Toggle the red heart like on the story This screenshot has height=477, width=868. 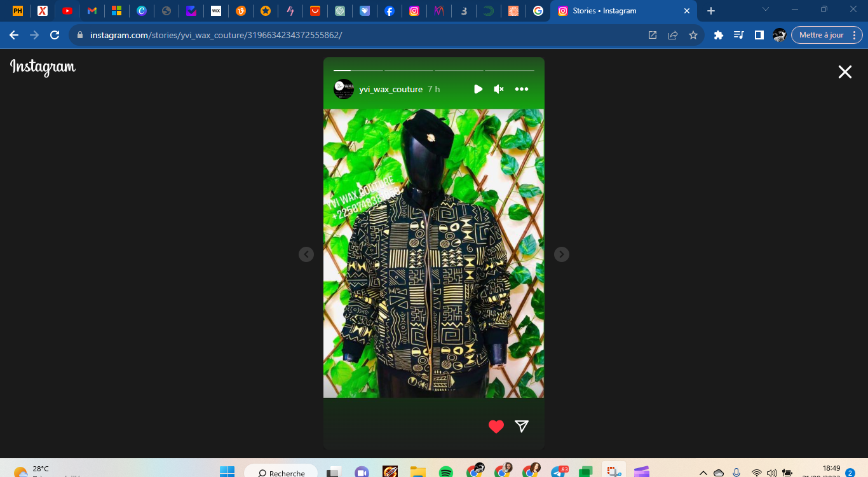(x=496, y=427)
